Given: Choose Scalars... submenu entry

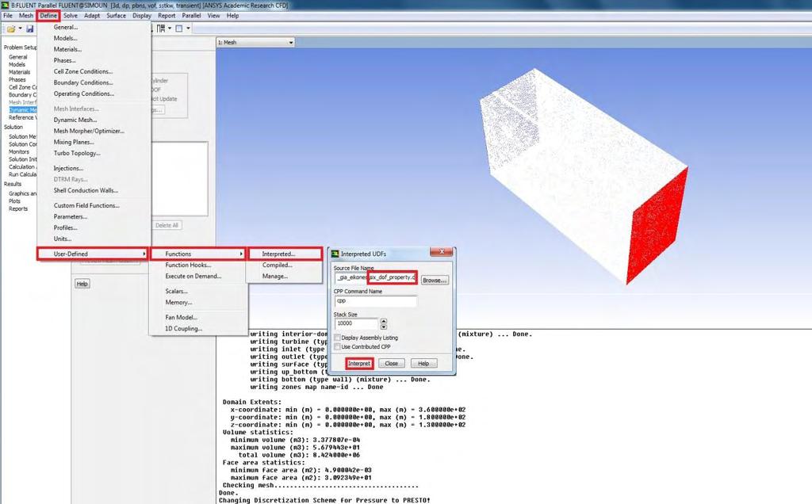Looking at the screenshot, I should point(176,292).
